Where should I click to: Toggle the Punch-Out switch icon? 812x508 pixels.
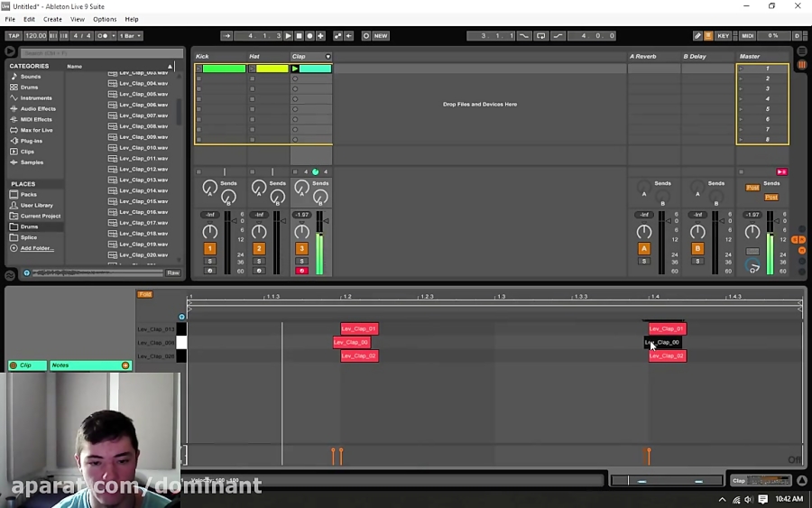tap(558, 36)
